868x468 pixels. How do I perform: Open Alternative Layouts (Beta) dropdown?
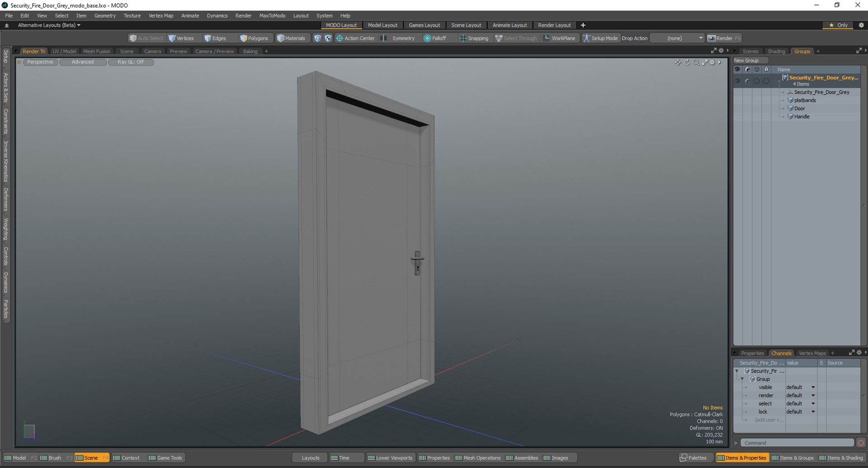coord(49,25)
